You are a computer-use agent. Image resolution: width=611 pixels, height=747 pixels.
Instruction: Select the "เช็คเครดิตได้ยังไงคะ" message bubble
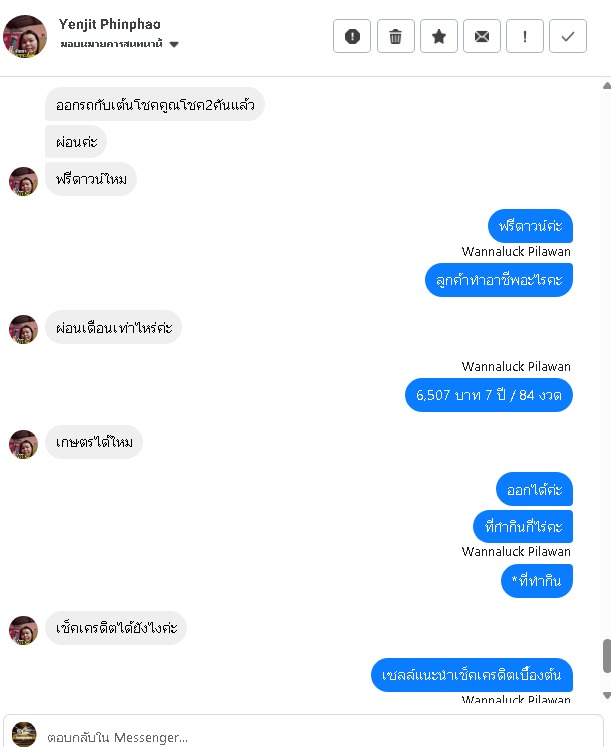[x=116, y=628]
